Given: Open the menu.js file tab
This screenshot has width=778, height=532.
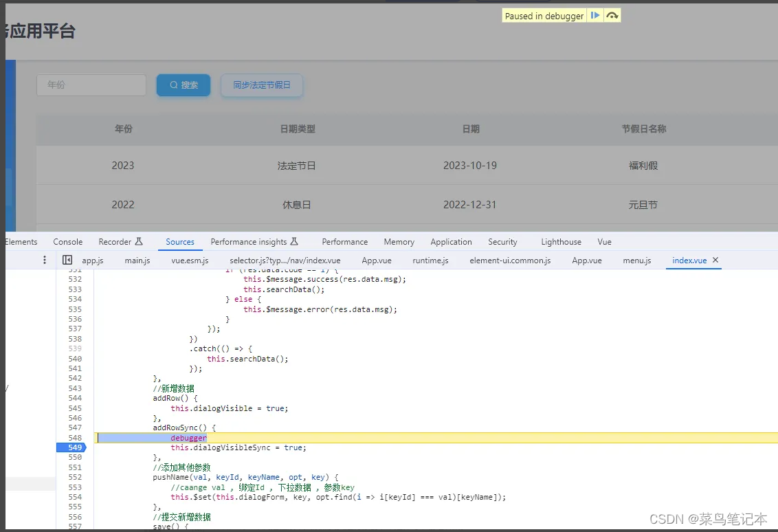Looking at the screenshot, I should point(637,260).
